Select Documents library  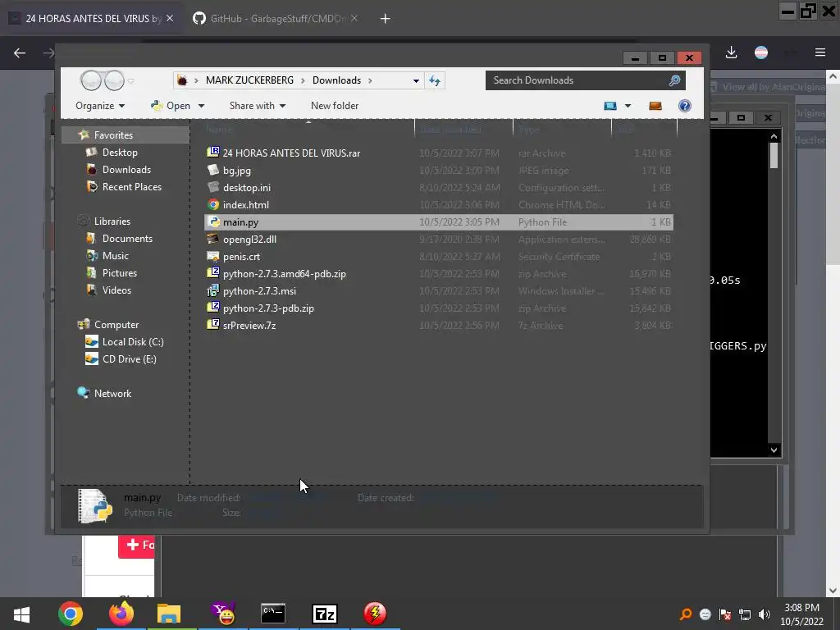click(127, 239)
